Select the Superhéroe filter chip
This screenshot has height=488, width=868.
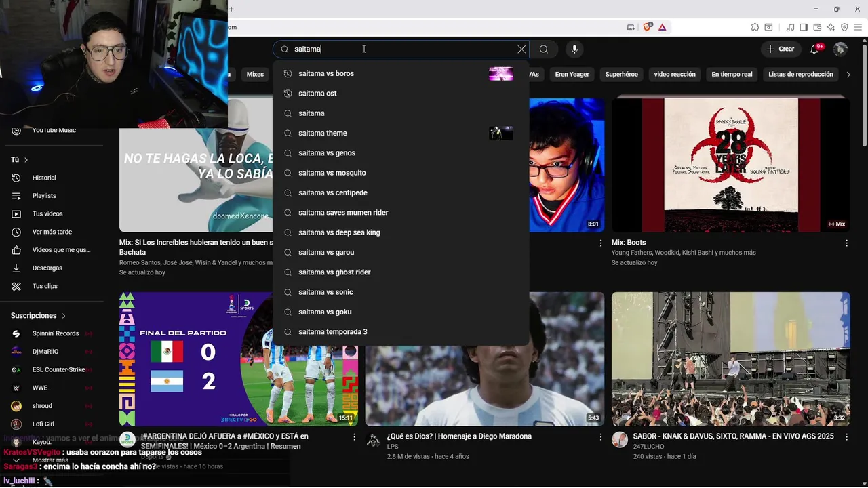tap(621, 74)
